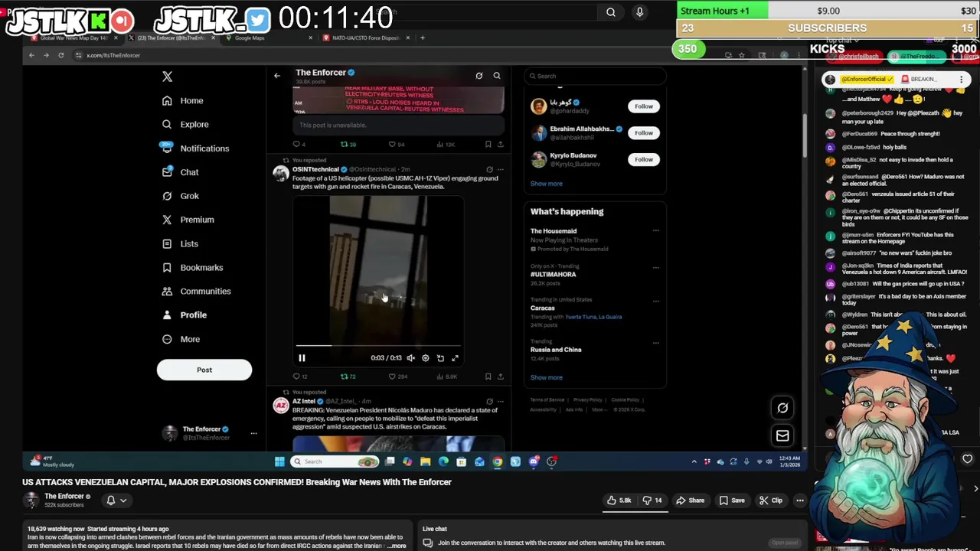Toggle picture-in-picture on the video
This screenshot has height=551, width=980.
coord(440,358)
